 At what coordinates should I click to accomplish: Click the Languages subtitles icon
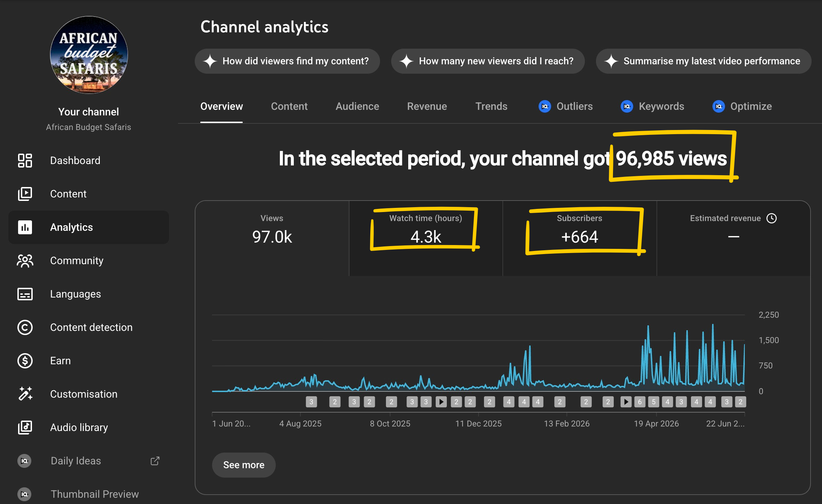[25, 294]
